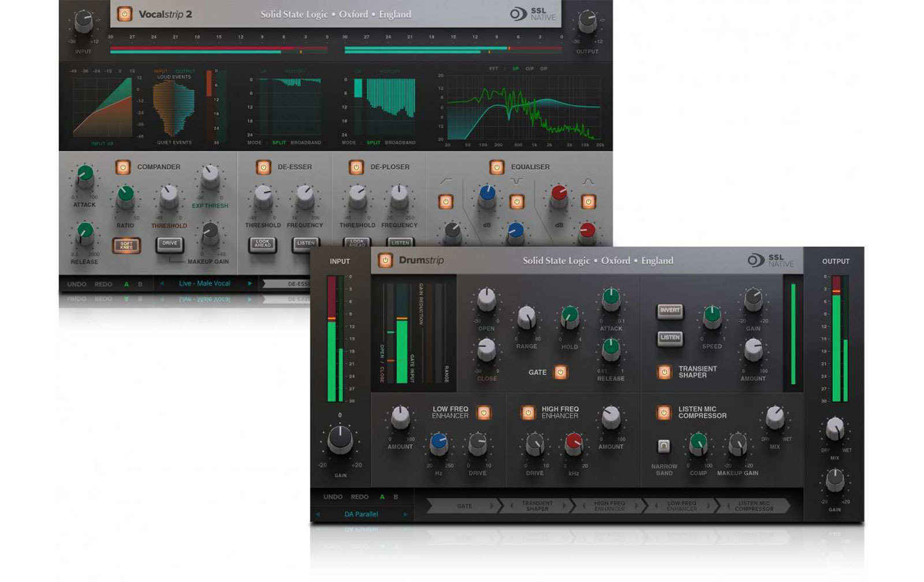Click the Gate Hold knob
Screen dimensions: 924x582
[x=569, y=317]
